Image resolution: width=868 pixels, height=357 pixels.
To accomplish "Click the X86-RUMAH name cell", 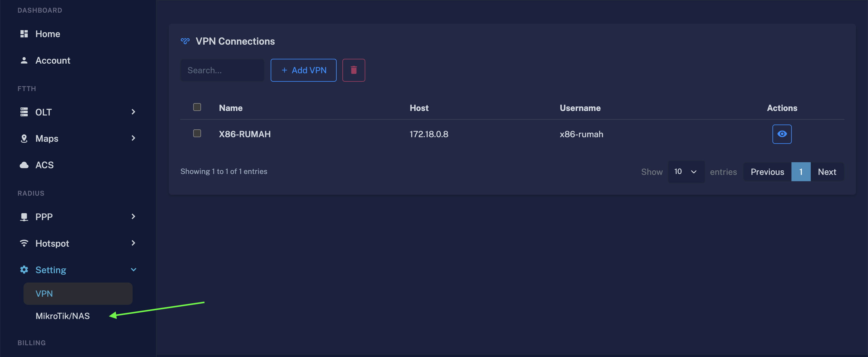I will [x=245, y=134].
